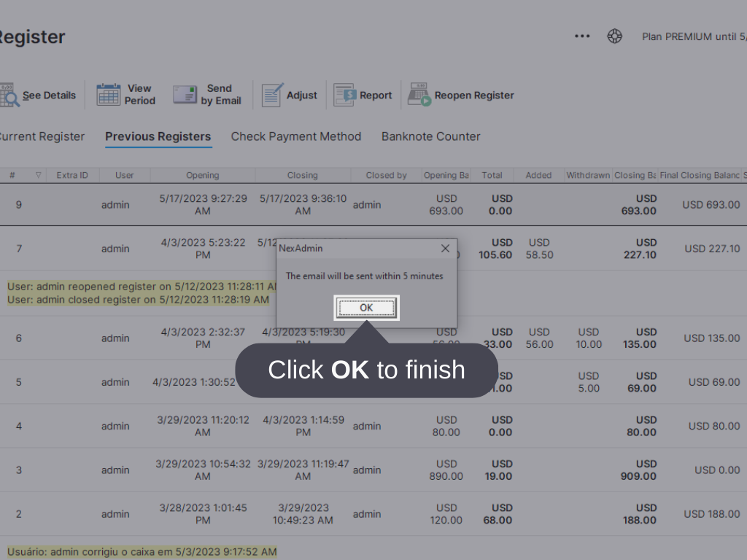Click the See Details magnifier icon

(9, 96)
